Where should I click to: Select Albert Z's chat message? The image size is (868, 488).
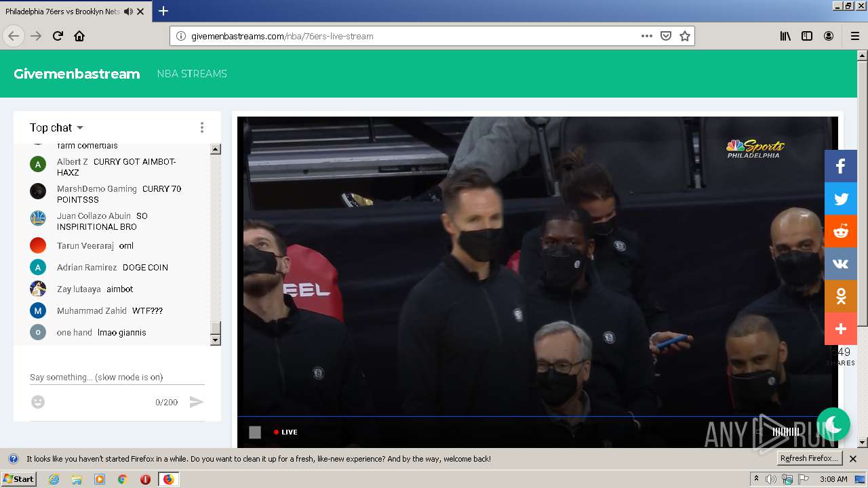point(116,167)
